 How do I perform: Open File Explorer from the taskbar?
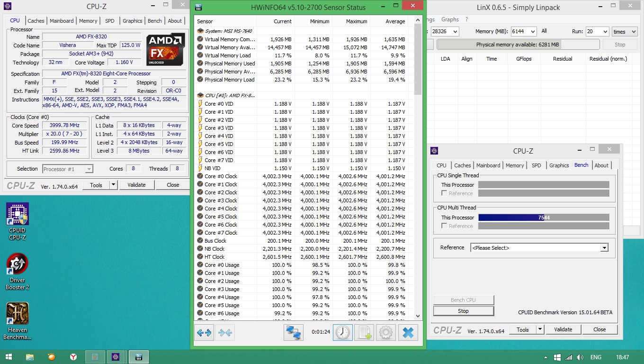pyautogui.click(x=30, y=357)
